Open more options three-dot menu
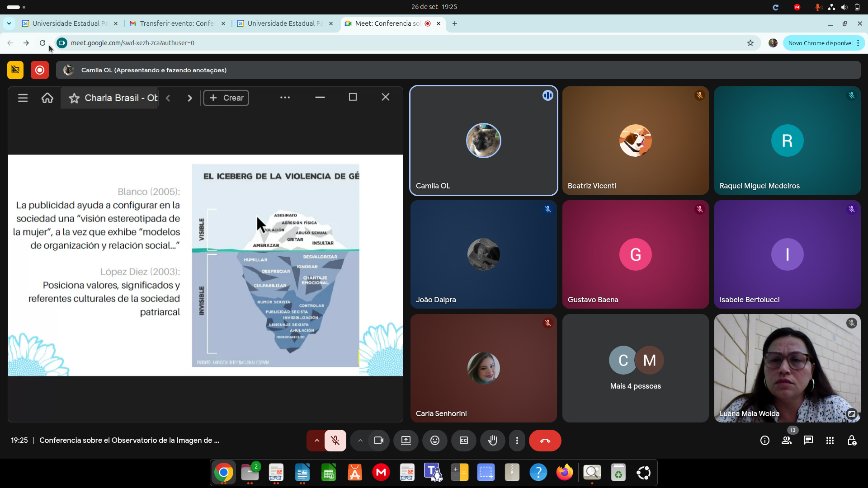This screenshot has height=488, width=868. pyautogui.click(x=517, y=441)
